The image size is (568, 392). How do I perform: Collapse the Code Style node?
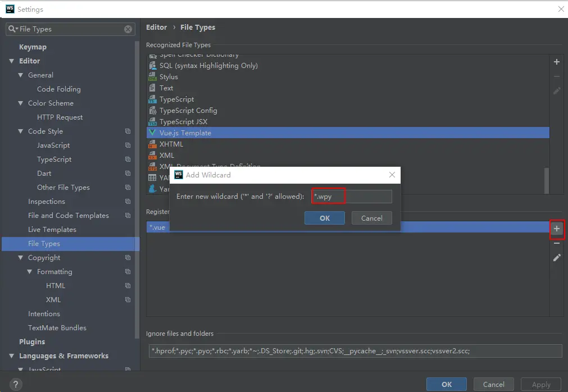click(21, 131)
